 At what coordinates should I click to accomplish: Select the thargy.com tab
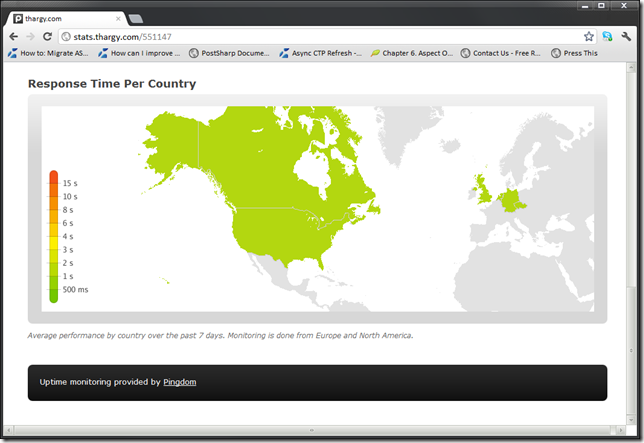point(66,19)
